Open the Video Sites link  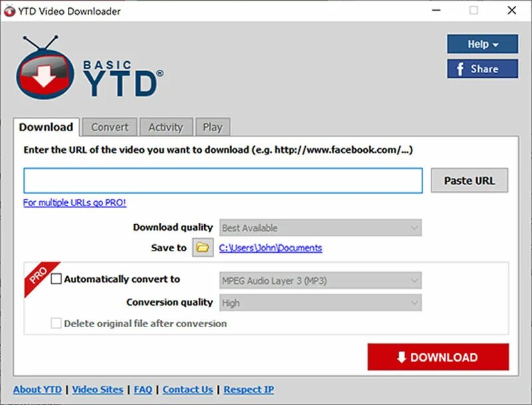(97, 390)
